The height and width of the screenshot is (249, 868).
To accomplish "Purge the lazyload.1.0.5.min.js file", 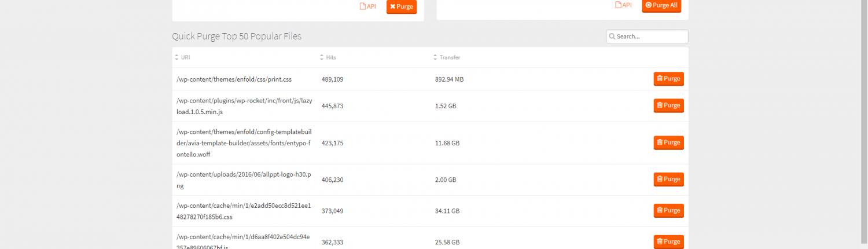I will pyautogui.click(x=668, y=105).
